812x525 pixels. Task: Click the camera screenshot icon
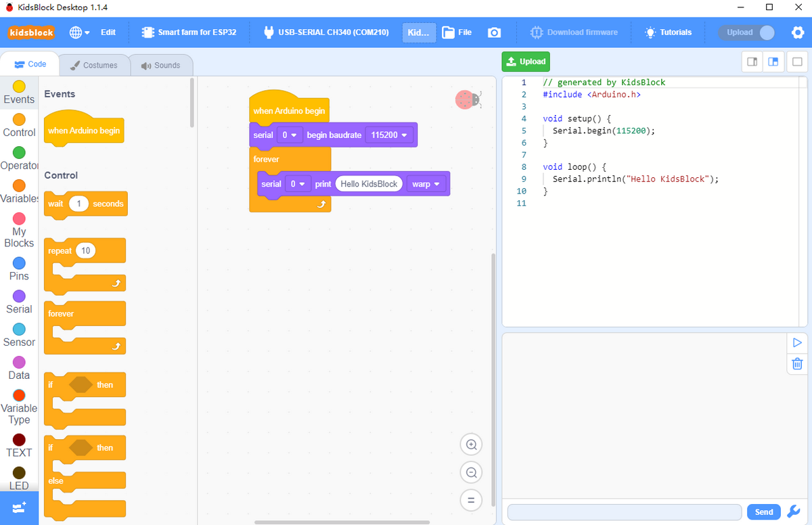(495, 32)
